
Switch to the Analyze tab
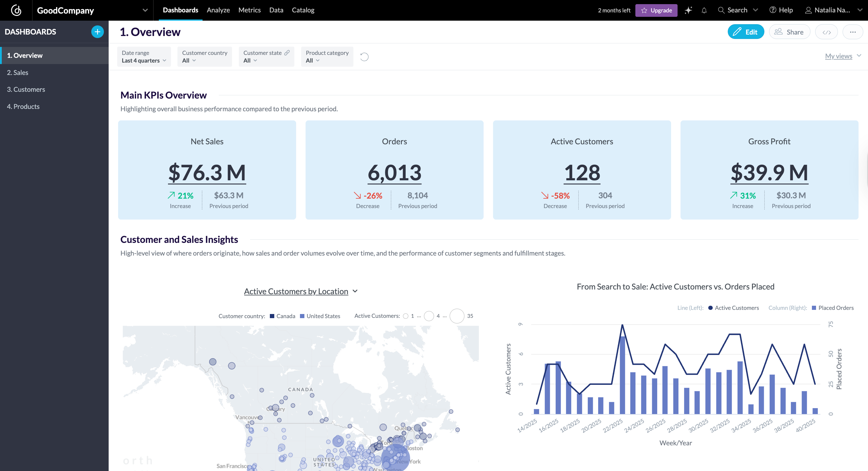(x=218, y=10)
